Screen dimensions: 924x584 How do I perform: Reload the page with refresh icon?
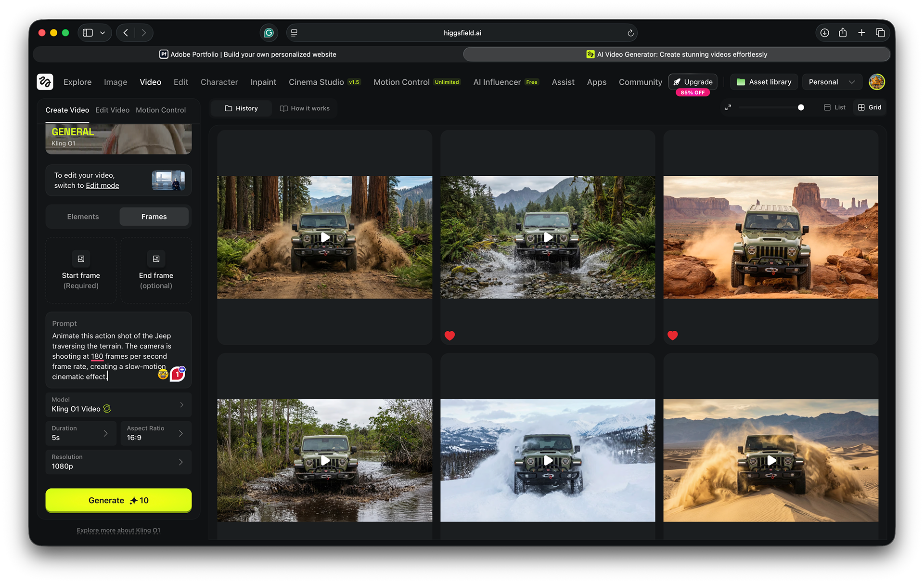[x=630, y=33]
